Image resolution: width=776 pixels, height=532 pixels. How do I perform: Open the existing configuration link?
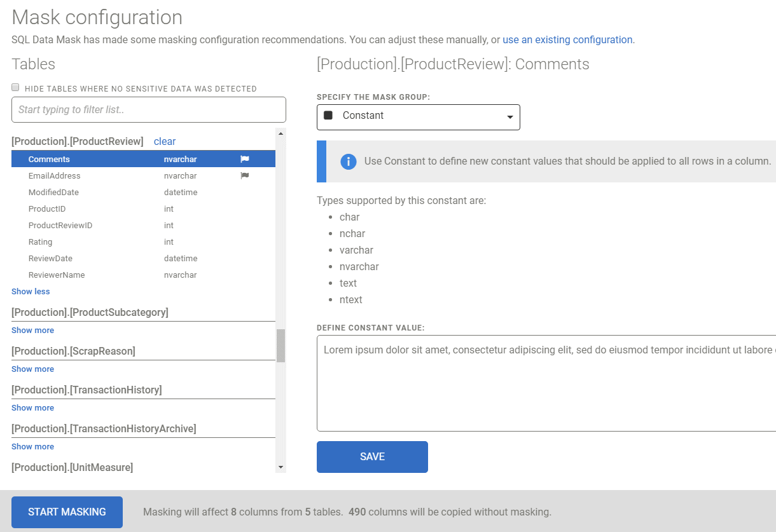tap(567, 39)
